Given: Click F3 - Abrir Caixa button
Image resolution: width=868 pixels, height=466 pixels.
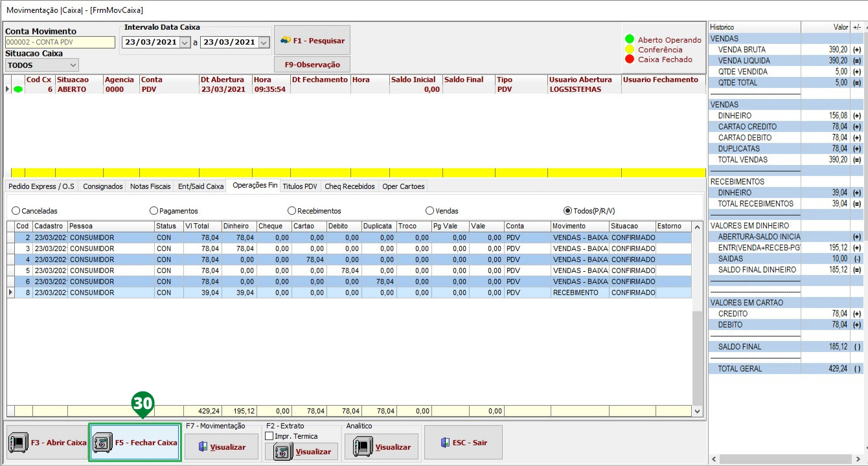Looking at the screenshot, I should click(x=47, y=443).
